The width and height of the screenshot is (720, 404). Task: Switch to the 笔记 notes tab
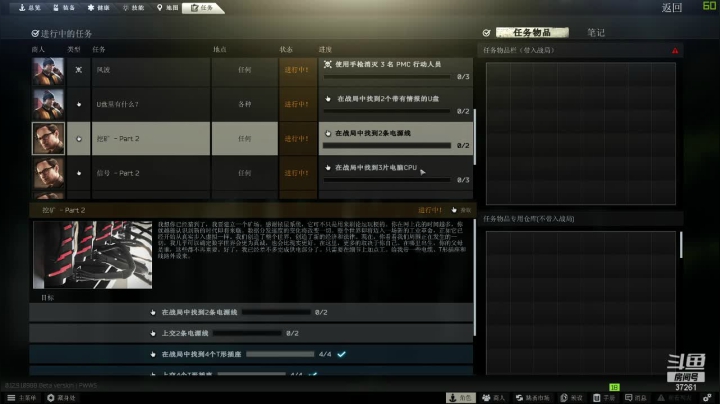(x=596, y=32)
